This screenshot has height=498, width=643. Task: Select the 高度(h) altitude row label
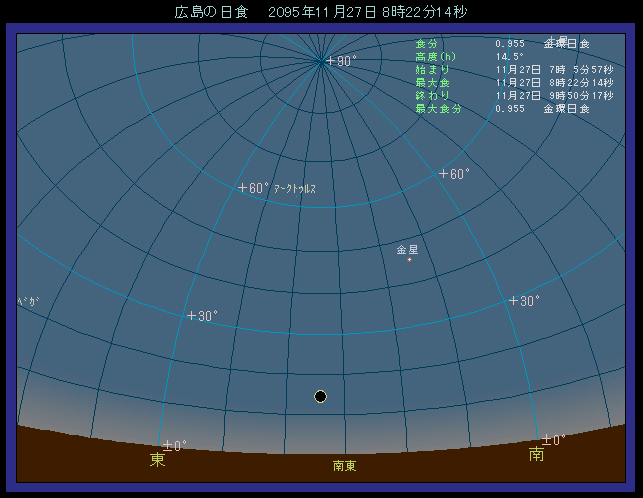coord(435,57)
